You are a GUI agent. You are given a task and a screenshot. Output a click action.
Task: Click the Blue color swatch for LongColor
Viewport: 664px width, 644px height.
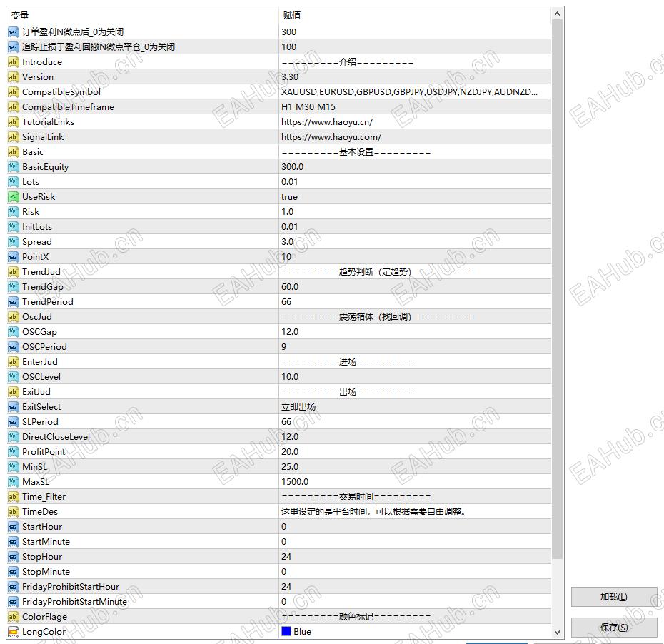pos(286,632)
